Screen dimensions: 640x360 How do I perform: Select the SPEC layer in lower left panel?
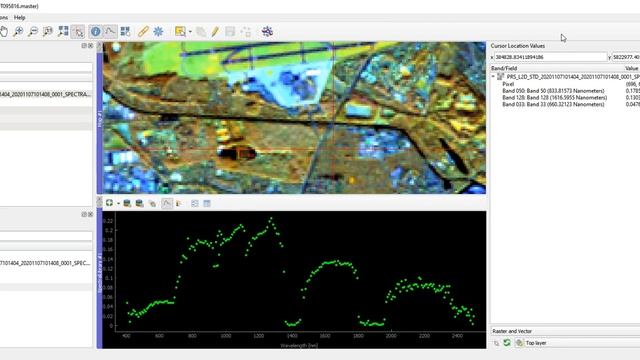point(46,263)
